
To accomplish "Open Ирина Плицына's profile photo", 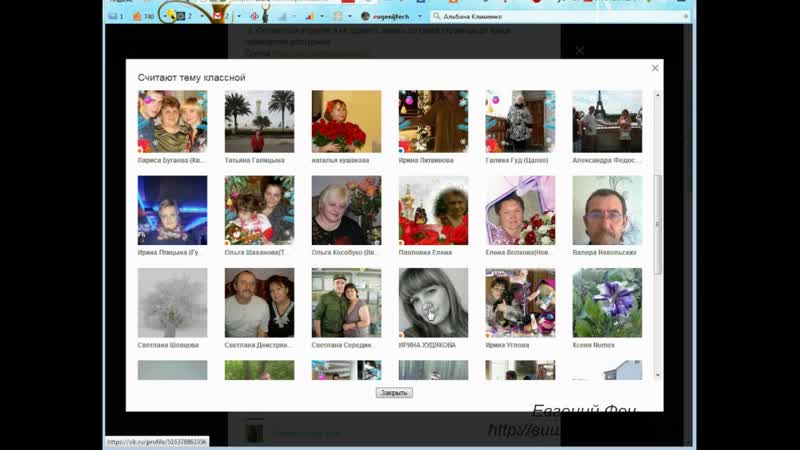I will (172, 210).
